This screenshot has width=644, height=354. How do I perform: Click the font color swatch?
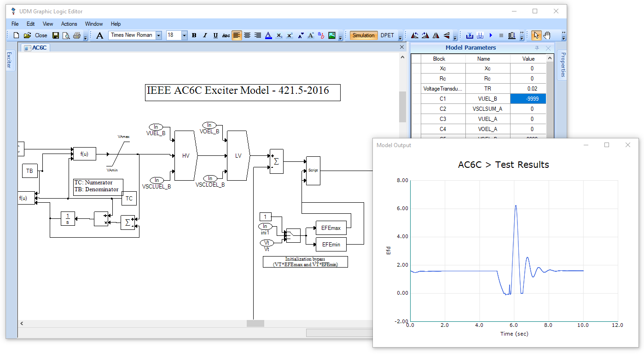268,35
